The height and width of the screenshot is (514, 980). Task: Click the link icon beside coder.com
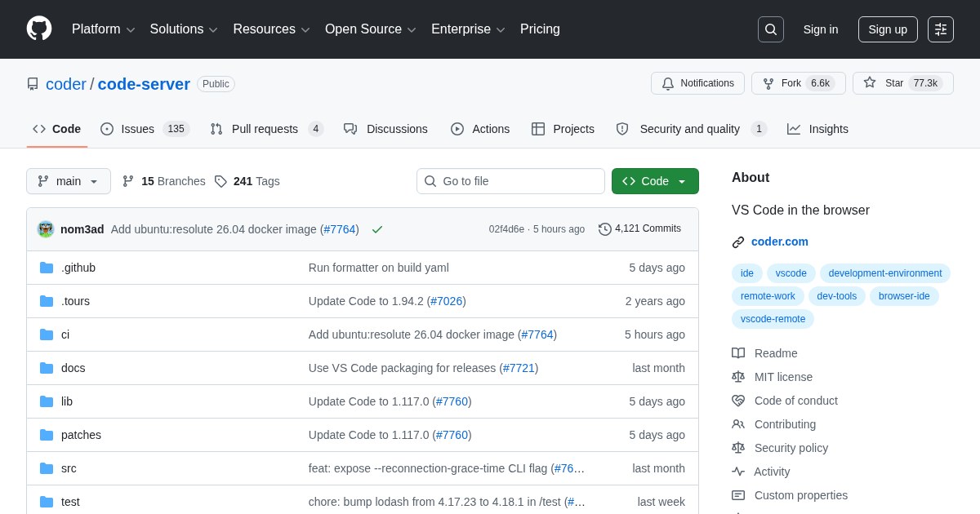point(738,241)
